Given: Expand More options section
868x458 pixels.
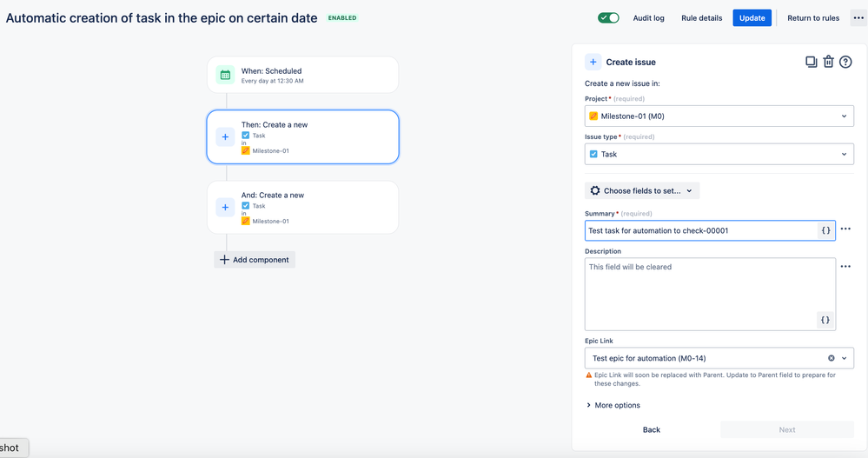Looking at the screenshot, I should (613, 405).
